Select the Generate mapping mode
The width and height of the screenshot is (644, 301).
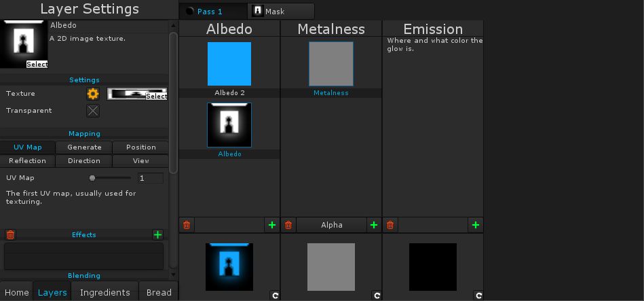click(x=84, y=147)
